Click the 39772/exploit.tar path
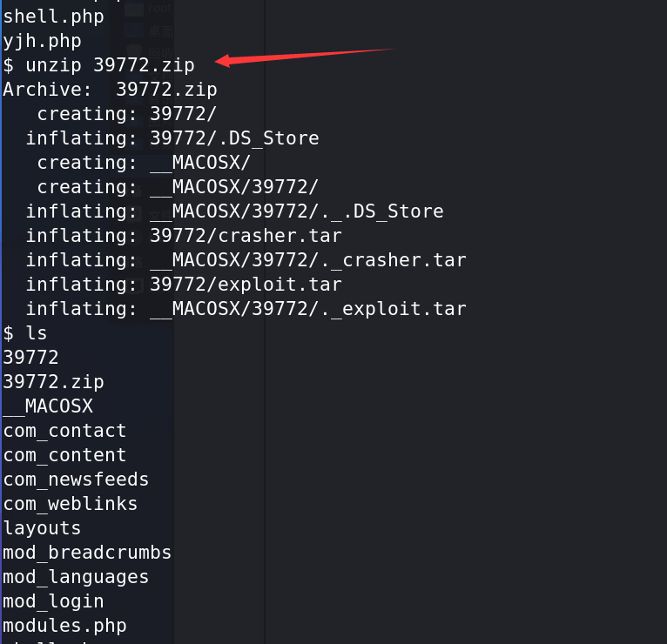667x644 pixels. point(246,285)
